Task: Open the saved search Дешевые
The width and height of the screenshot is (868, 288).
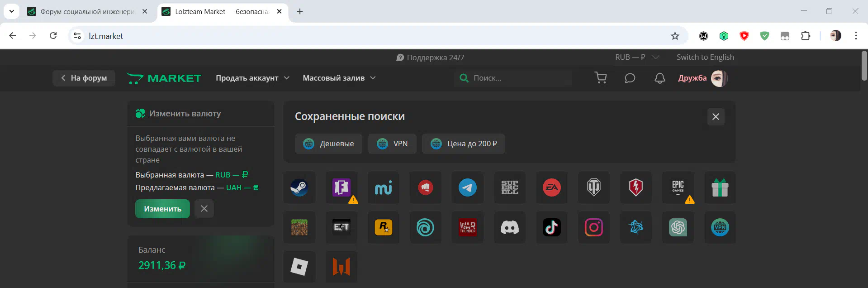Action: 328,144
